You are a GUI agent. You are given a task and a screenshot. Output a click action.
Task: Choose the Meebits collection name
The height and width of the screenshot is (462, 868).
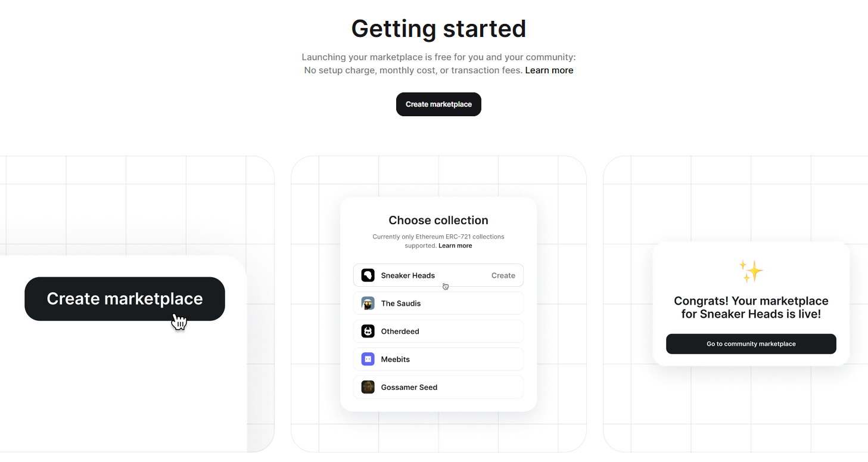[x=396, y=359]
